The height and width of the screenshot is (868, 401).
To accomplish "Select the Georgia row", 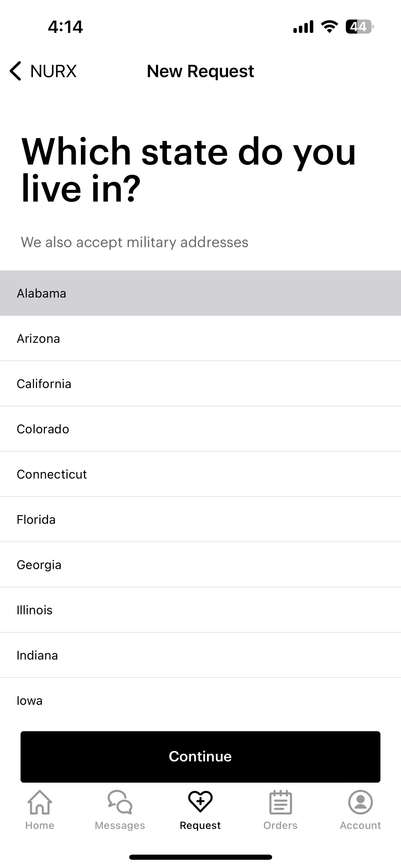I will pos(200,565).
